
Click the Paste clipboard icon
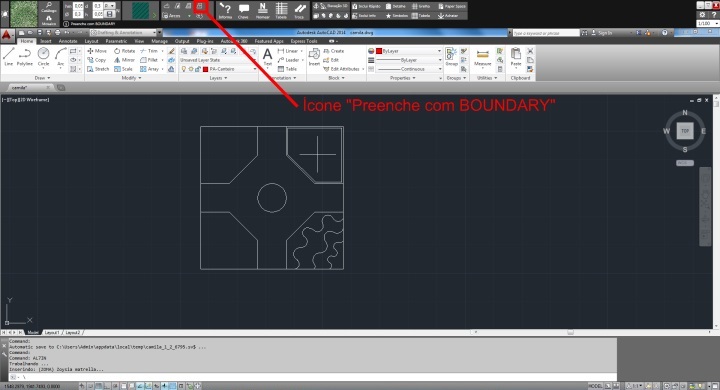click(516, 58)
